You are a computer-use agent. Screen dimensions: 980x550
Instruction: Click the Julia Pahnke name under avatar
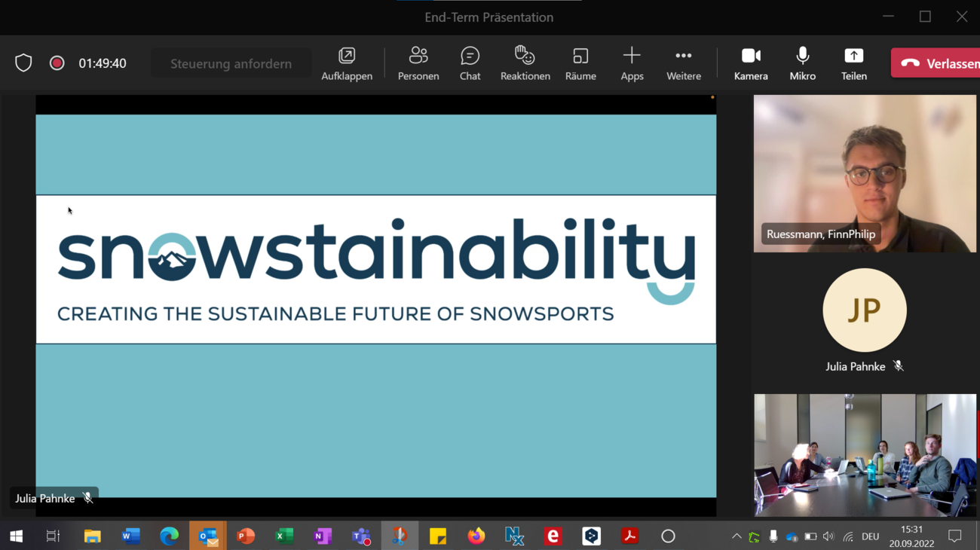[855, 367]
